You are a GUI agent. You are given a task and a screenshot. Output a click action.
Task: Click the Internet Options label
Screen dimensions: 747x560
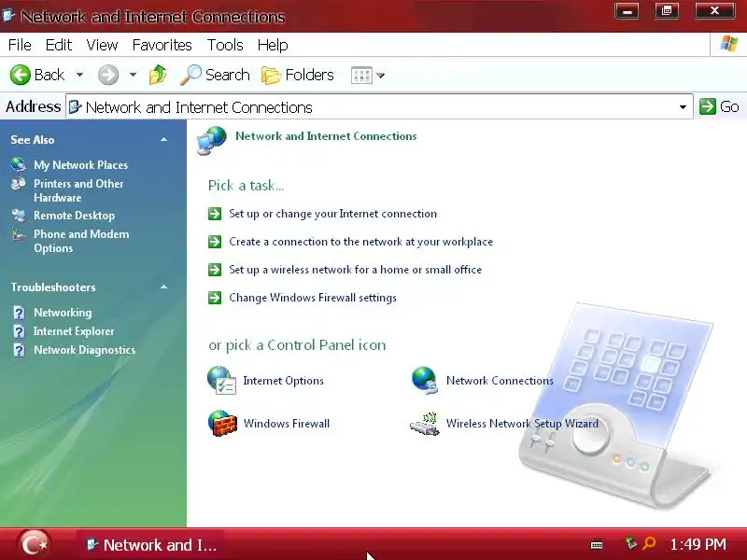pos(284,381)
